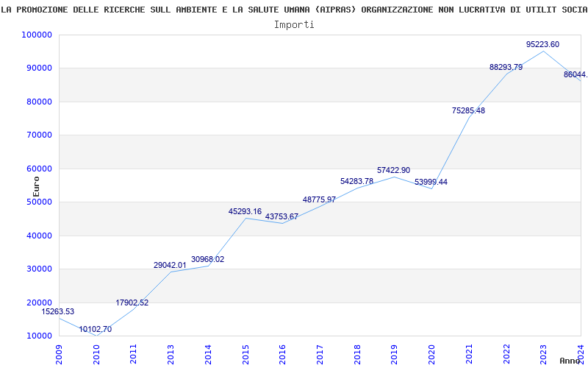Click the AIPRAS organization chart title
588x368 pixels.
tap(294, 10)
